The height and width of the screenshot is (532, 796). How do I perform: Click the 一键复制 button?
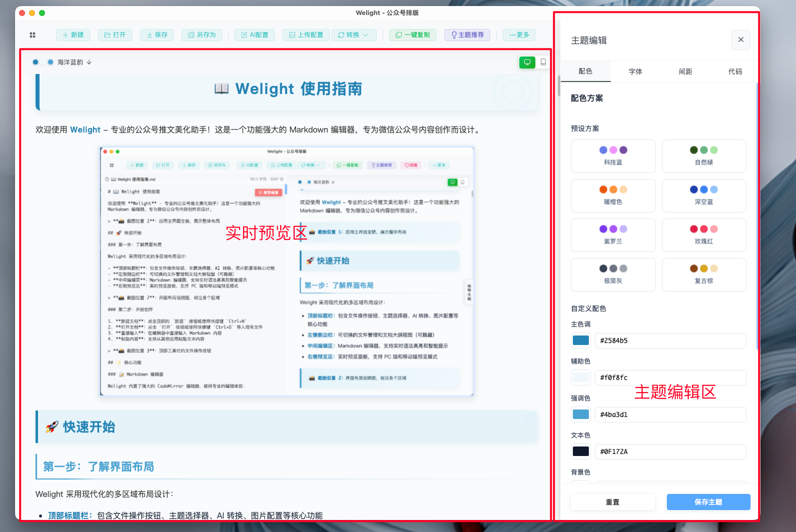pyautogui.click(x=413, y=35)
